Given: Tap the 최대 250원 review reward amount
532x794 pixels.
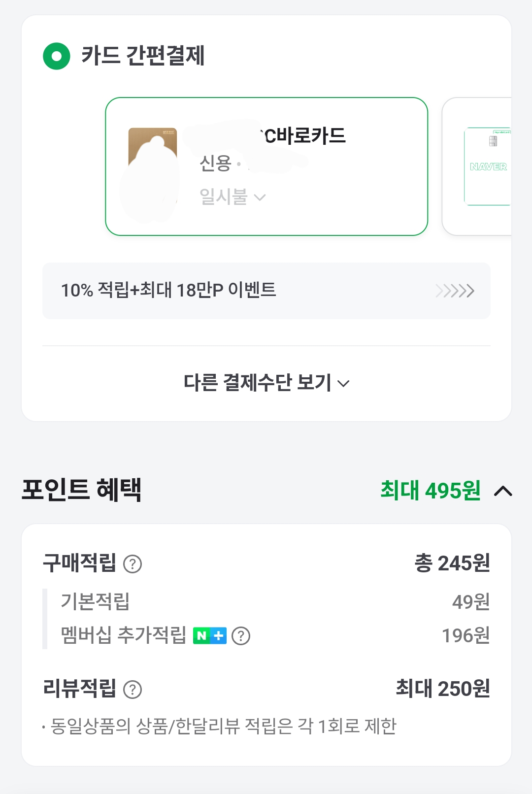Looking at the screenshot, I should click(x=442, y=689).
